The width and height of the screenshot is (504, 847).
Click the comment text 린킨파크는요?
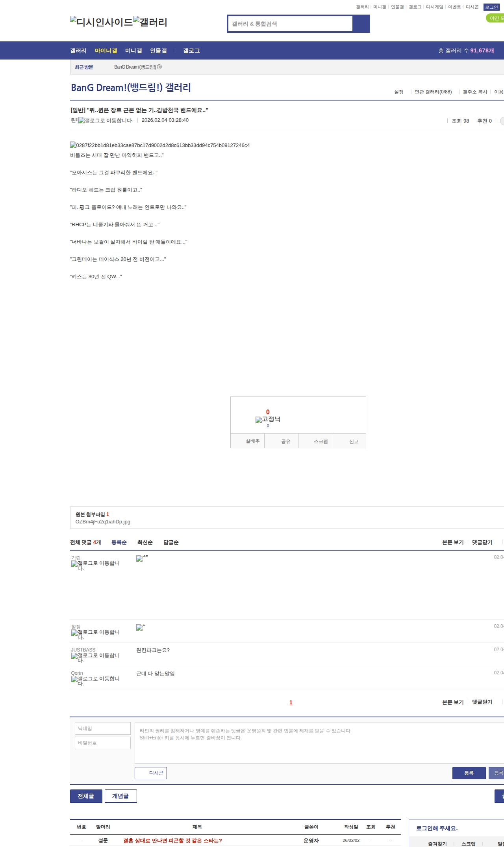pos(153,650)
